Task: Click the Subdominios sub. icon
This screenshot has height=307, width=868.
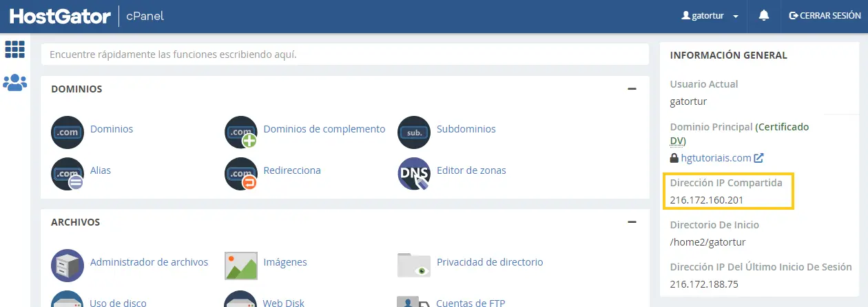Action: (x=414, y=132)
